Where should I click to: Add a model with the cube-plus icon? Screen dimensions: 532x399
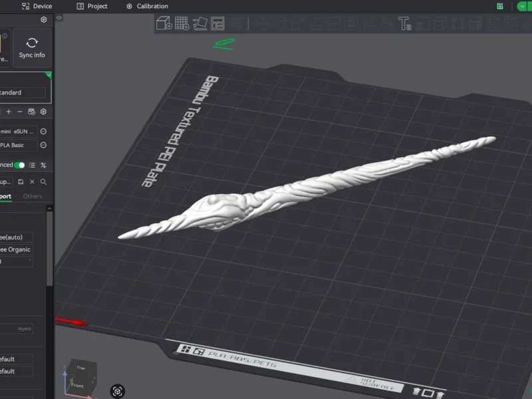(x=164, y=23)
